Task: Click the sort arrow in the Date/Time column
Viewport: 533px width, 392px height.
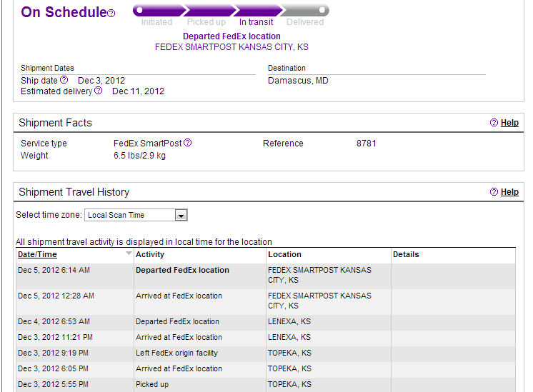Action: tap(129, 253)
